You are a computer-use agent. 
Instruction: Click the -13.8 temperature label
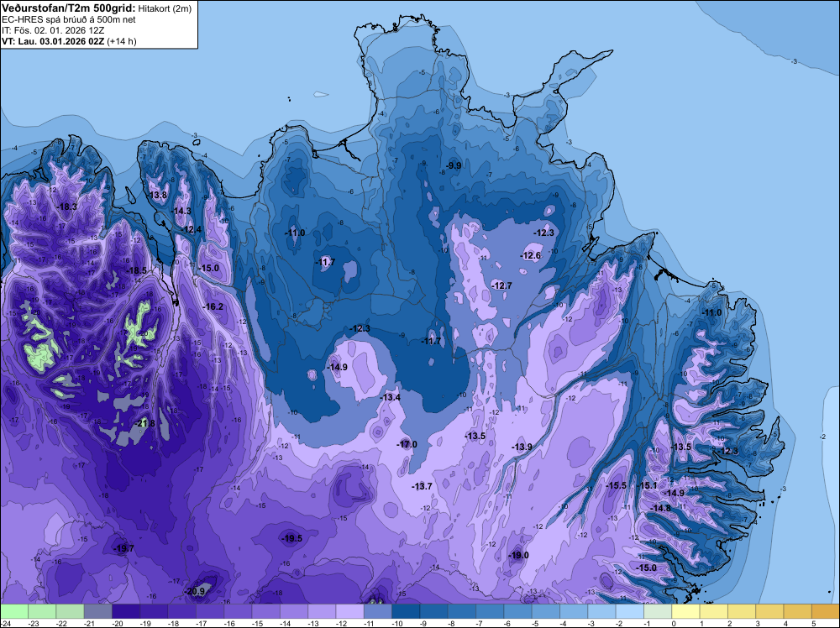tap(158, 195)
